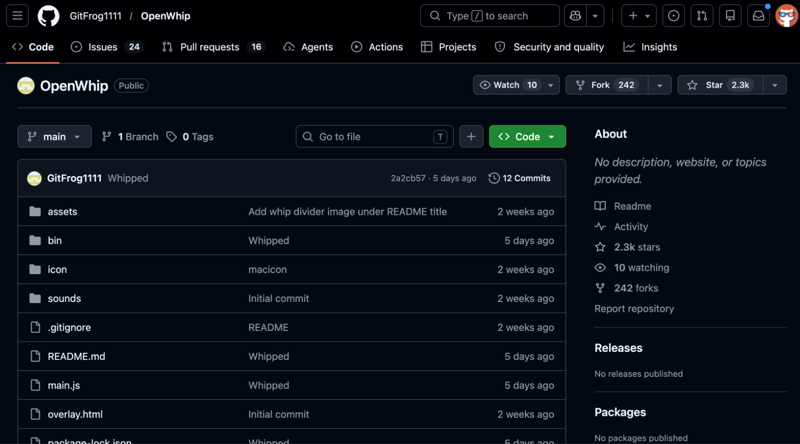The width and height of the screenshot is (800, 444).
Task: Star the OpenWhip repository
Action: 720,85
